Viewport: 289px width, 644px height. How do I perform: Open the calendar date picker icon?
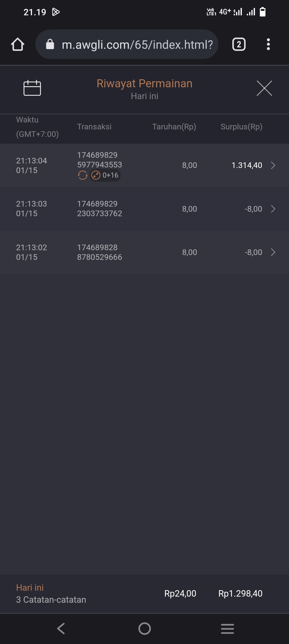[x=32, y=88]
